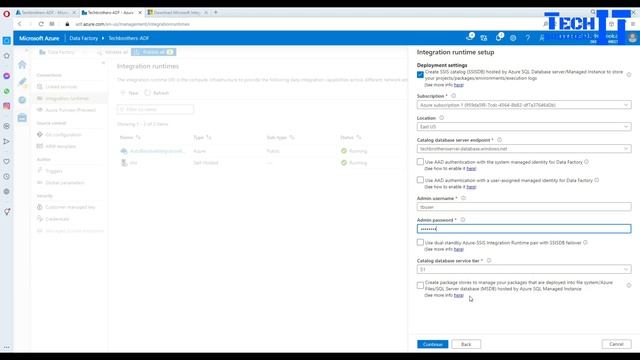Show info tooltip next to Location

pyautogui.click(x=441, y=118)
